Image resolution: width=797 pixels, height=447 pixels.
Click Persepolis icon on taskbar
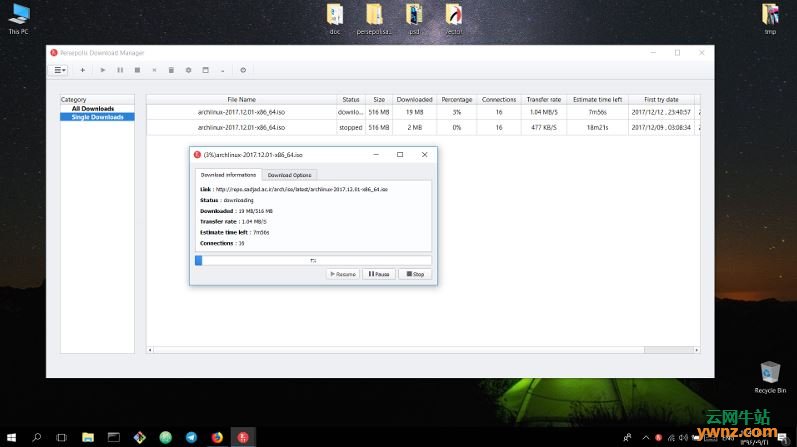pyautogui.click(x=243, y=437)
